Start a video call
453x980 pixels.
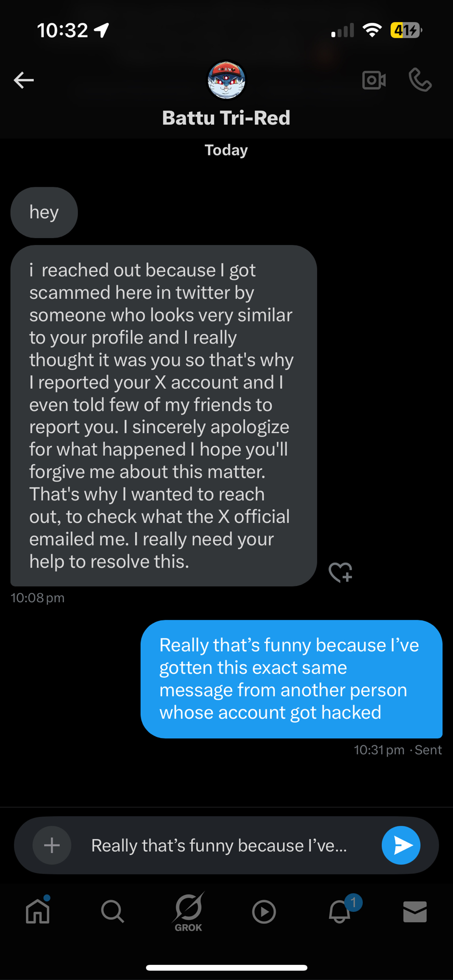click(x=374, y=80)
